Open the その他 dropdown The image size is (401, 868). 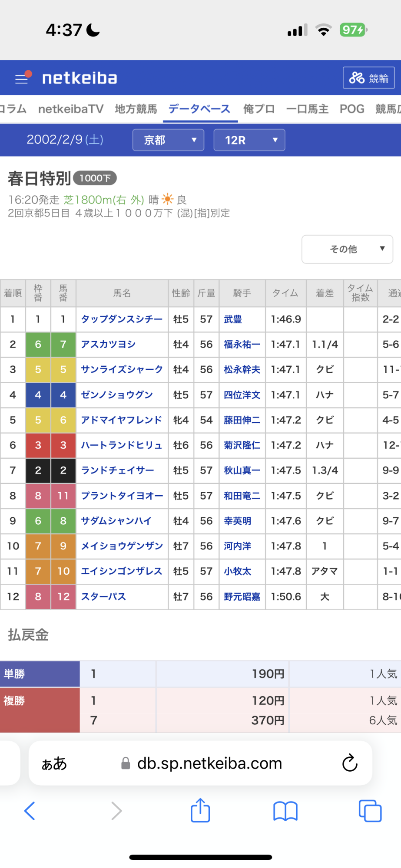(x=347, y=249)
